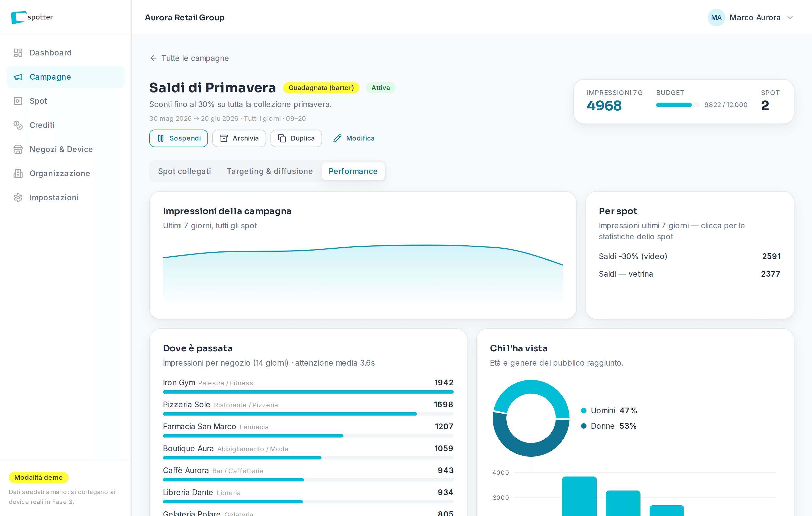Click the pause icon on Sospendi
This screenshot has height=516, width=812.
coord(161,138)
